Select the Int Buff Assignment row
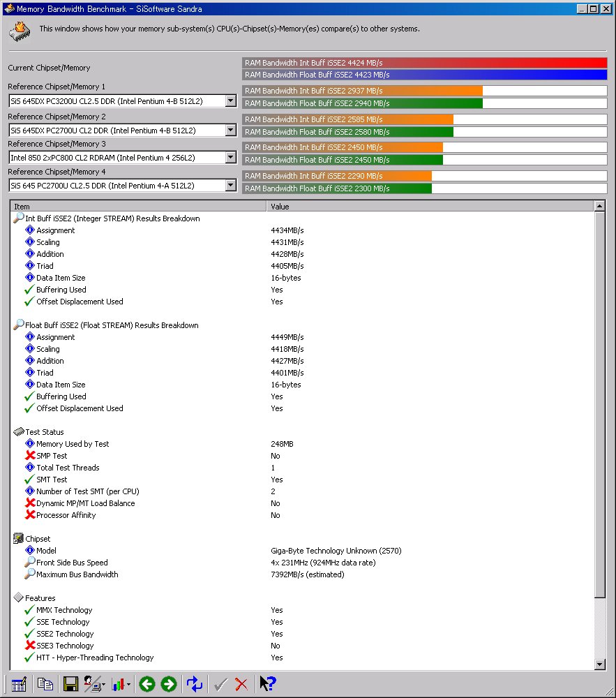 pyautogui.click(x=302, y=230)
